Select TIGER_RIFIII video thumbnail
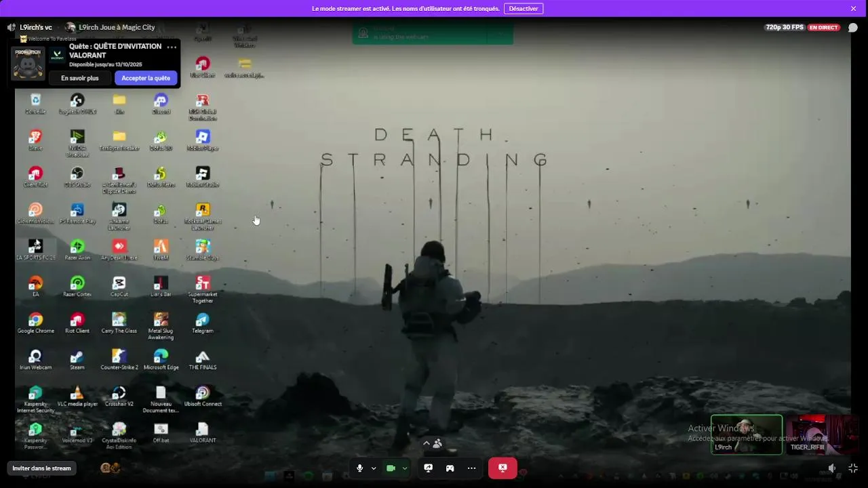Image resolution: width=868 pixels, height=488 pixels. coord(823,434)
